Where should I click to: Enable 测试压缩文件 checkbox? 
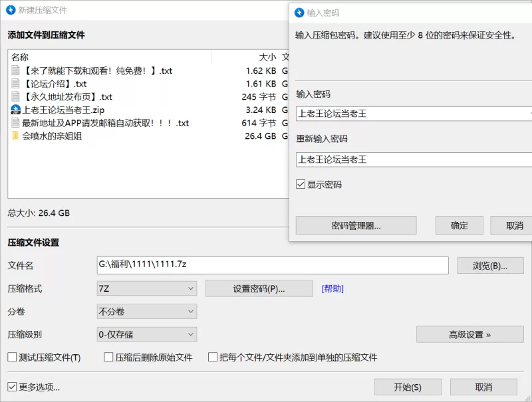(12, 357)
